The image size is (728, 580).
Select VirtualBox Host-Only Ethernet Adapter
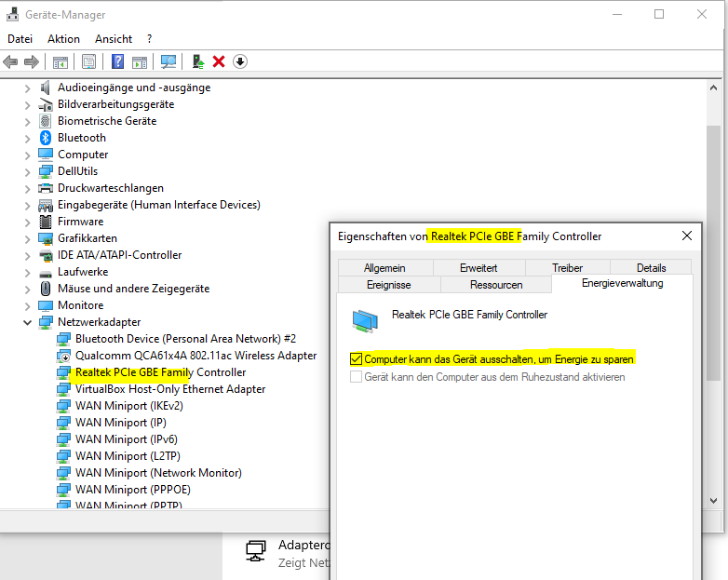tap(170, 389)
